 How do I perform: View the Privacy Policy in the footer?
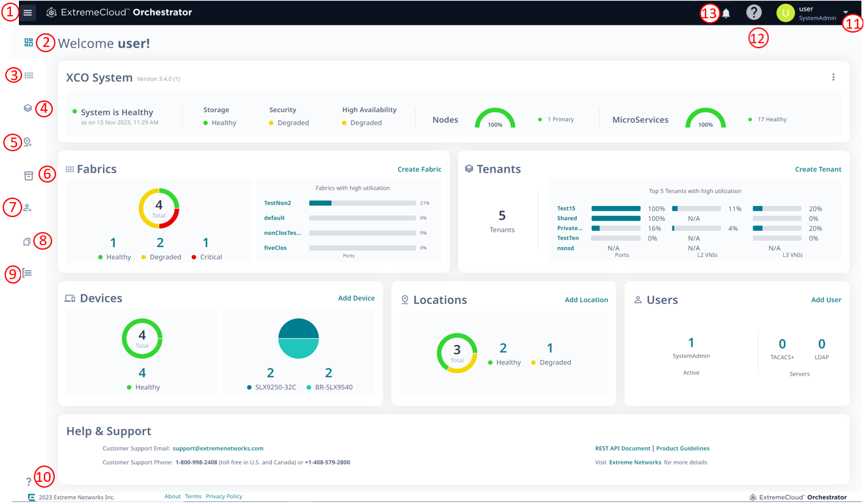(x=224, y=496)
